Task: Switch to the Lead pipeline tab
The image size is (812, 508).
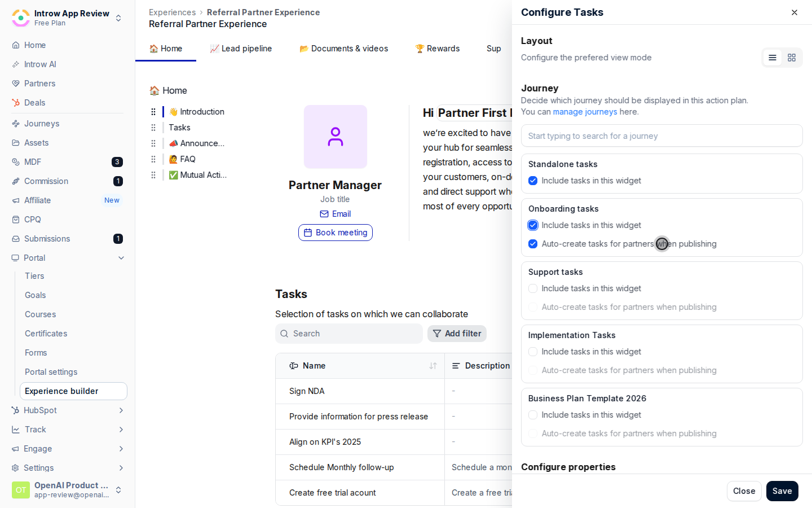Action: pyautogui.click(x=241, y=49)
